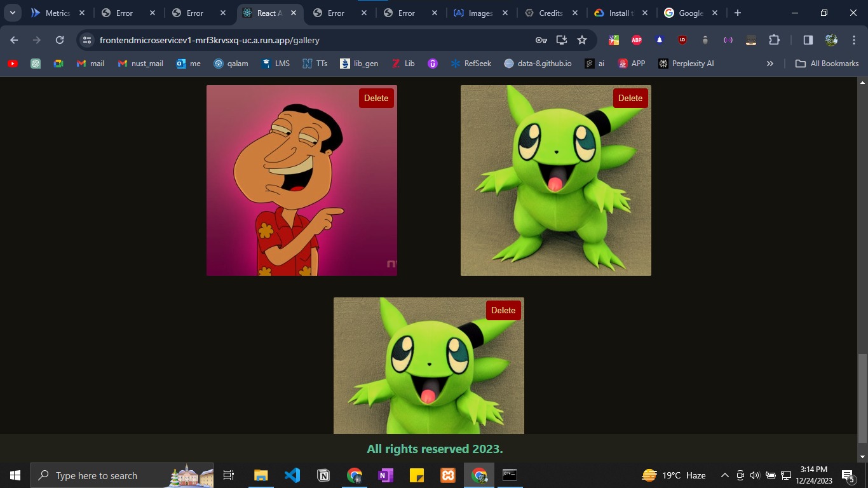
Task: Open the terminal window from taskbar
Action: click(x=510, y=475)
